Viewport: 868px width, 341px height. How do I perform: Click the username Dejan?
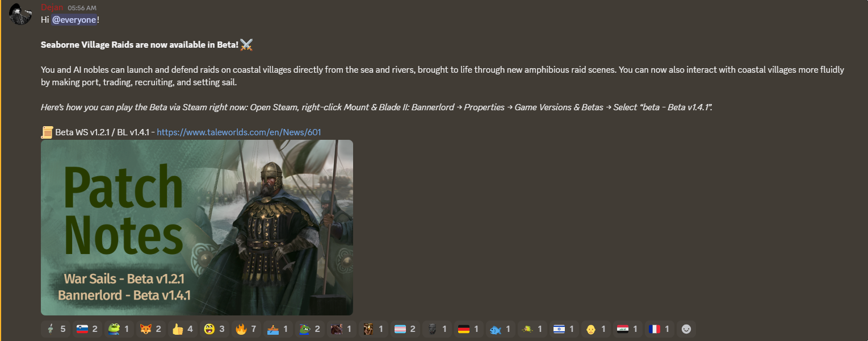(52, 7)
